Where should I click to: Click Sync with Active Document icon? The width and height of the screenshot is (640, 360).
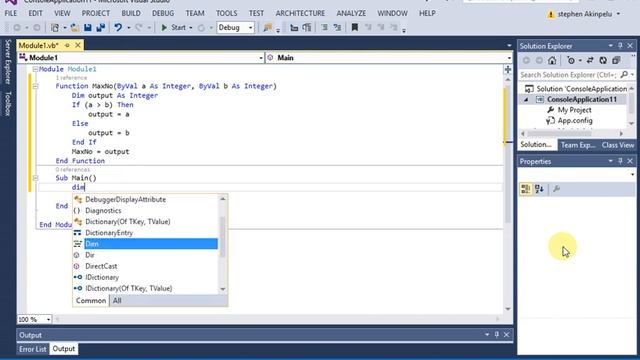click(590, 60)
